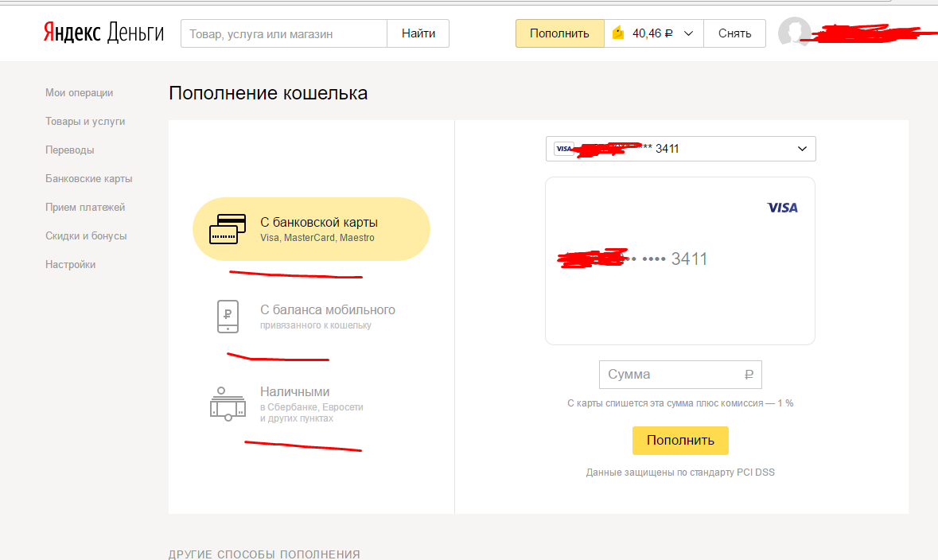The height and width of the screenshot is (560, 938).
Task: Click the commission note mentioning 1 %
Action: (680, 403)
